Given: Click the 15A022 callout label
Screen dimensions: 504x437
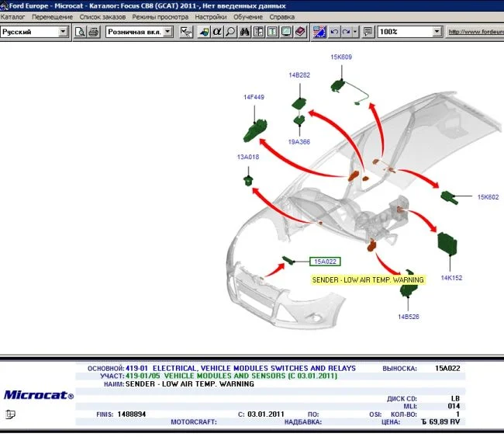Looking at the screenshot, I should [325, 262].
